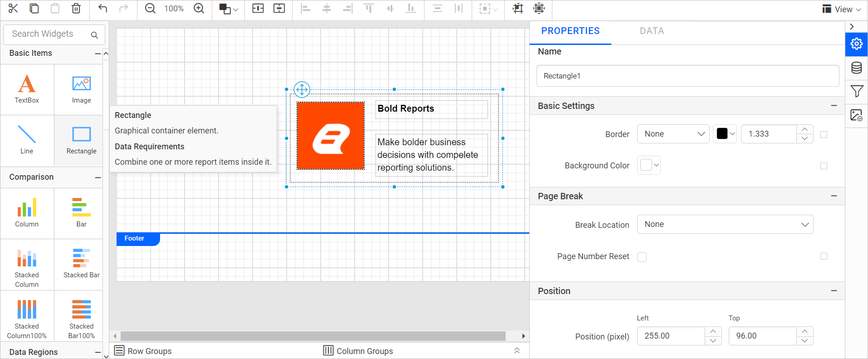Click the rectangle move handle icon
The image size is (868, 359).
coord(302,89)
